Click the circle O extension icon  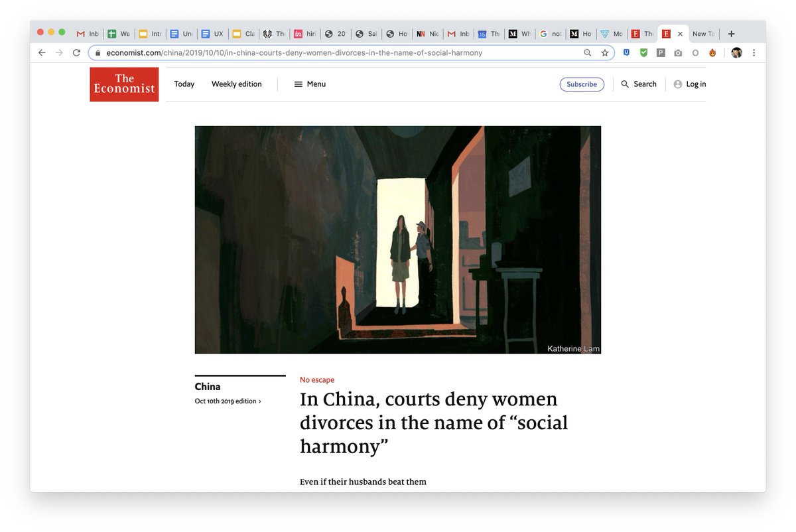[x=695, y=53]
